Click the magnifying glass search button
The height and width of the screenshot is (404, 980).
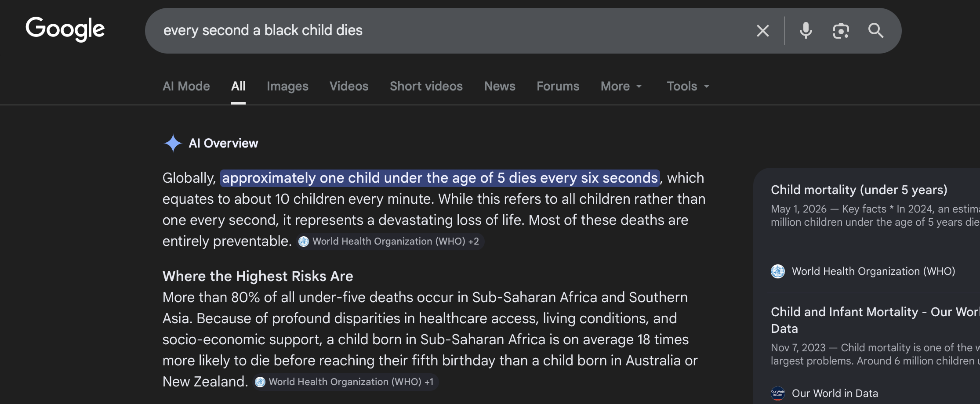click(875, 31)
